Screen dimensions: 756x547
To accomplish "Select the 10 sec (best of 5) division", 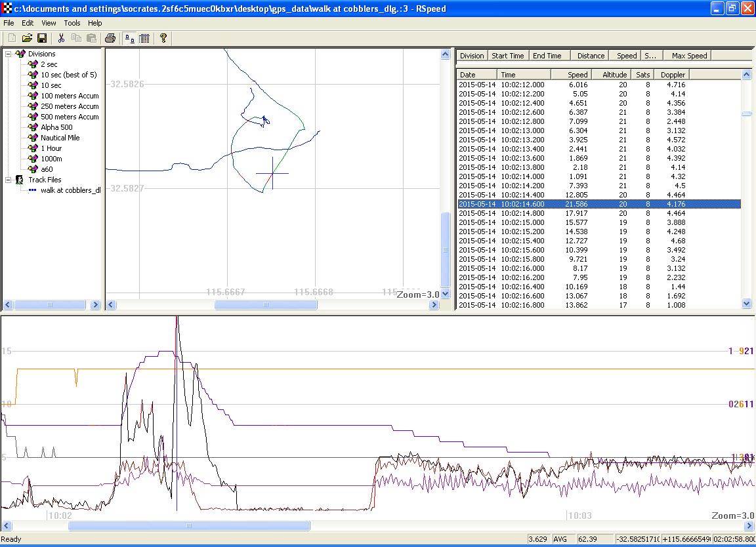I will (68, 75).
